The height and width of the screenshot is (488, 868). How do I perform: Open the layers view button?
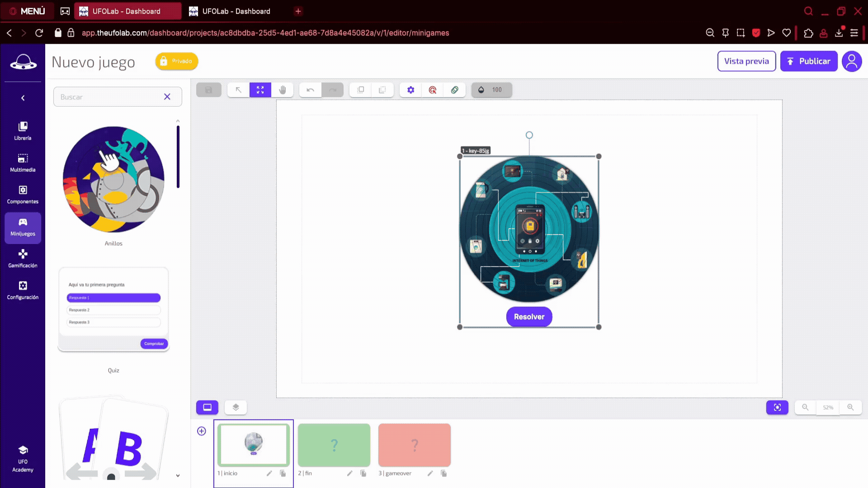tap(236, 407)
